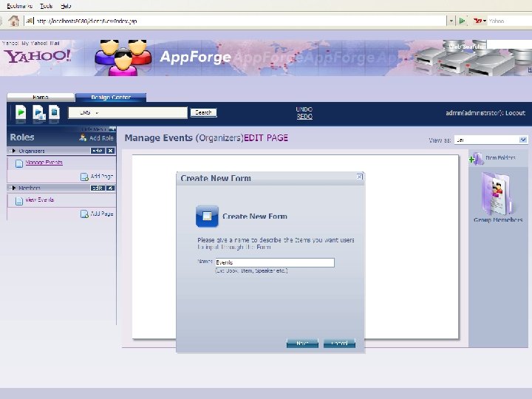Close the Create New Form dialog
The height and width of the screenshot is (399, 532).
click(x=360, y=177)
